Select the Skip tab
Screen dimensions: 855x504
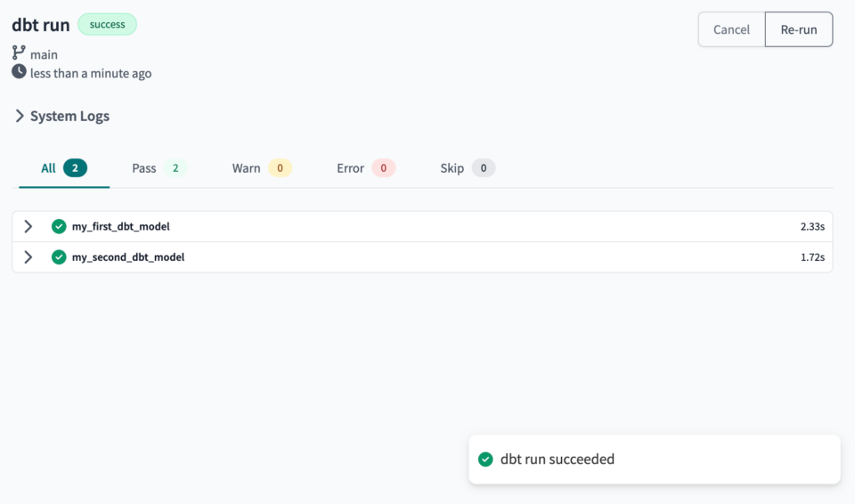468,168
